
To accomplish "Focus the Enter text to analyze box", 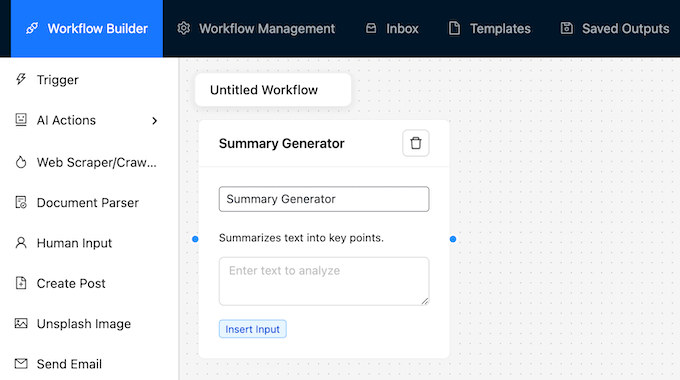I will tap(324, 281).
